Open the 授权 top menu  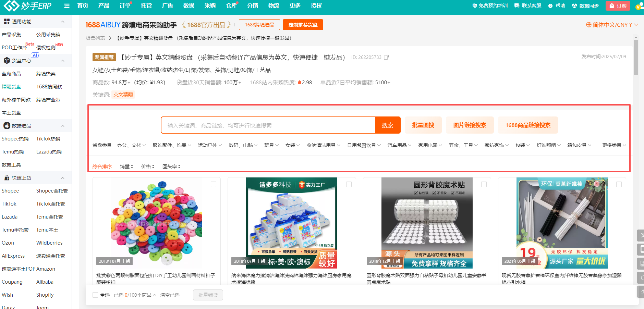[316, 5]
